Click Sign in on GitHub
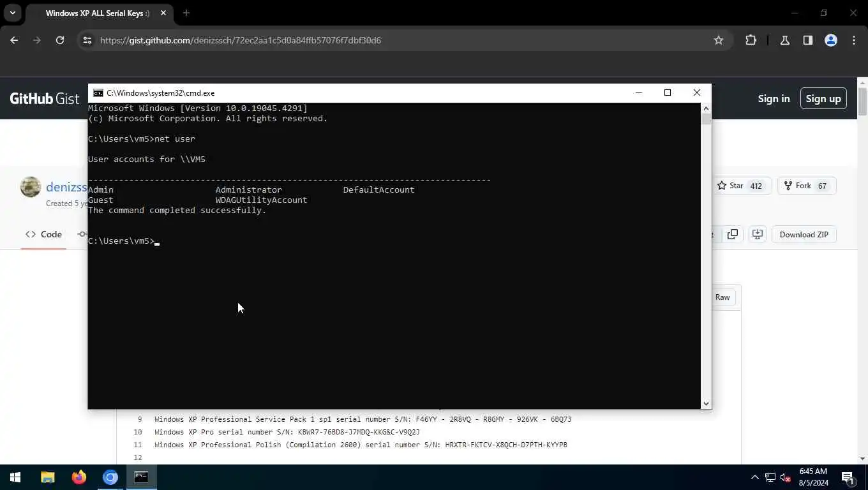The image size is (868, 490). click(x=774, y=98)
